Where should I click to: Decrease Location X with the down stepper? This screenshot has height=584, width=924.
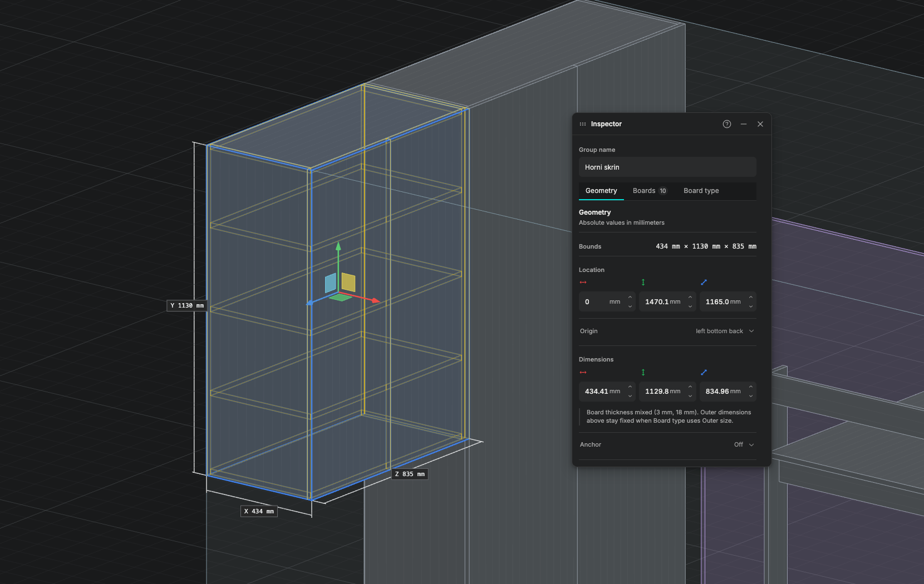(x=630, y=306)
